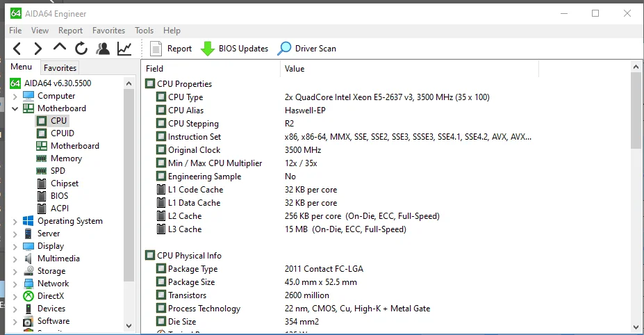The height and width of the screenshot is (335, 644).
Task: Open the File menu
Action: (x=15, y=31)
